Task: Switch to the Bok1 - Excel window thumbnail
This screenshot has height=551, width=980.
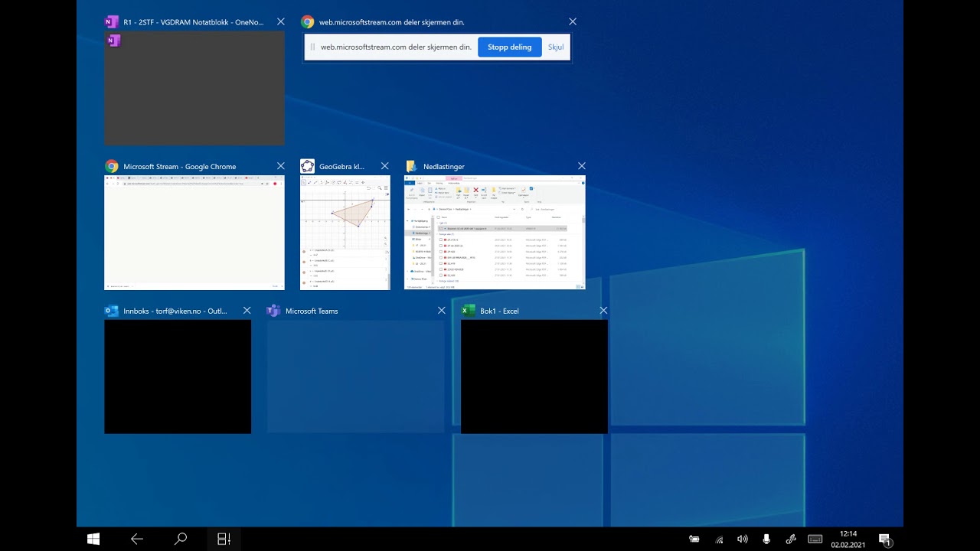Action: [534, 377]
